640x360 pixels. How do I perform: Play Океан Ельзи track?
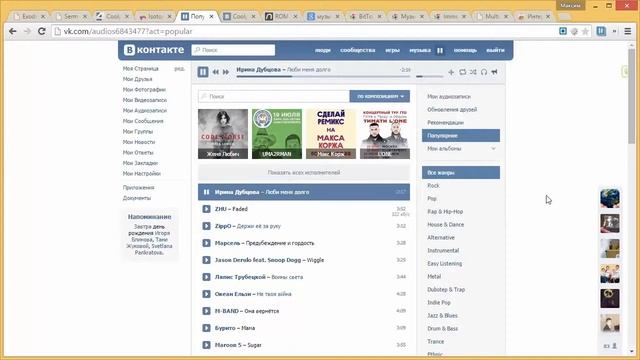click(207, 294)
